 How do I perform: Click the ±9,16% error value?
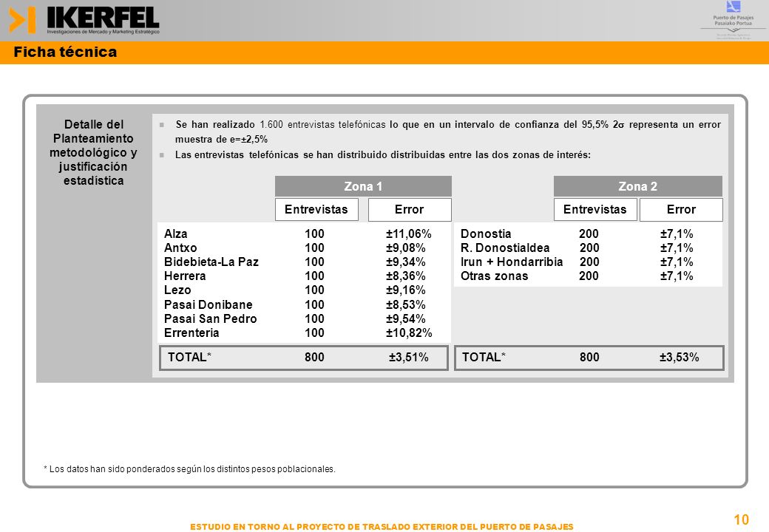pyautogui.click(x=406, y=290)
